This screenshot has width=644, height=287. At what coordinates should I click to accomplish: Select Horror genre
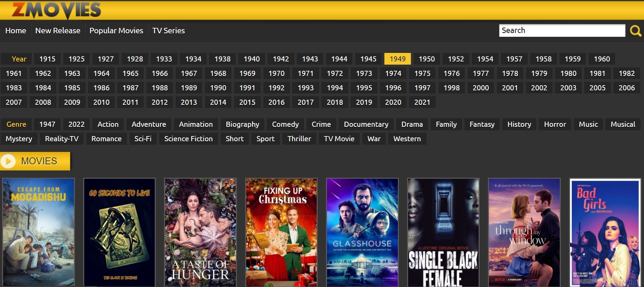pos(555,124)
